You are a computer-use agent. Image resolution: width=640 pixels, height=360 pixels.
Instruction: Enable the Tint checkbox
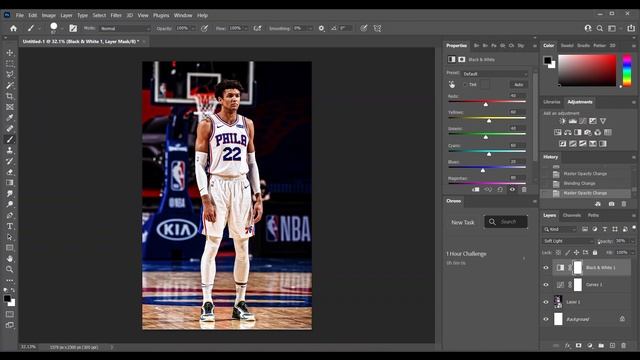(465, 84)
